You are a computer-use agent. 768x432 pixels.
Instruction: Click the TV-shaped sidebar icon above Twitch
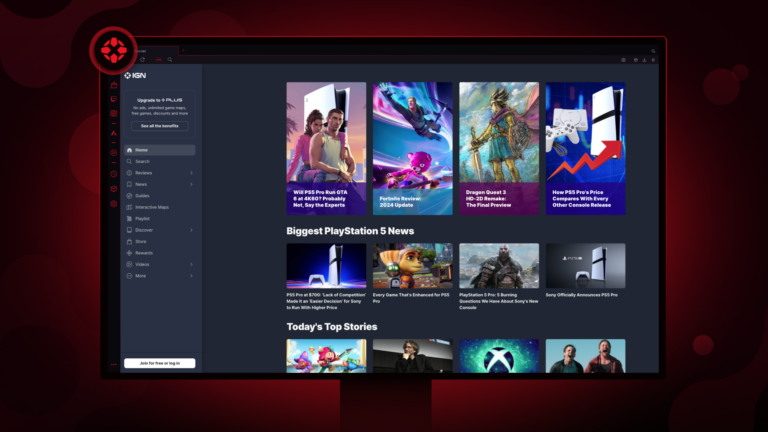(x=114, y=85)
